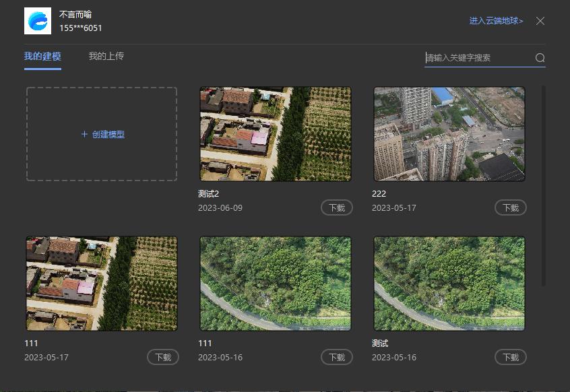Click the search magnifier icon

540,58
